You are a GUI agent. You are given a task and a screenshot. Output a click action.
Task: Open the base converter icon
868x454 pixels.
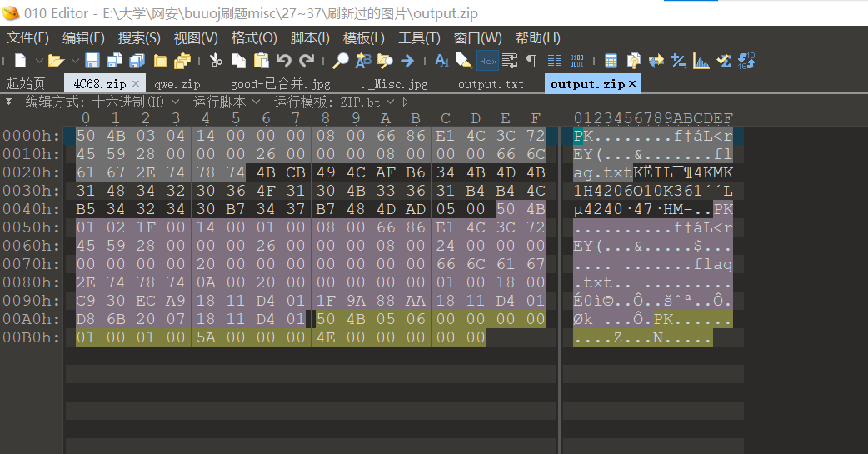746,60
